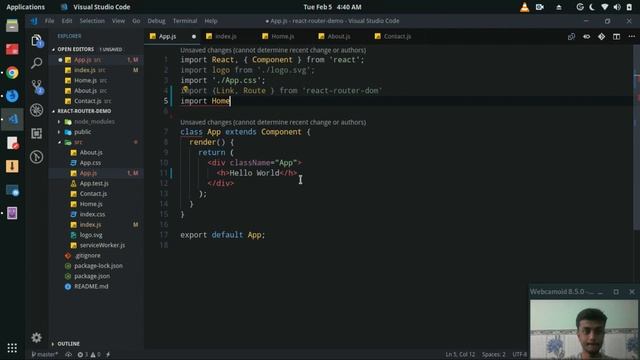Viewport: 640px width, 360px height.
Task: Open the Help menu
Action: click(x=211, y=21)
